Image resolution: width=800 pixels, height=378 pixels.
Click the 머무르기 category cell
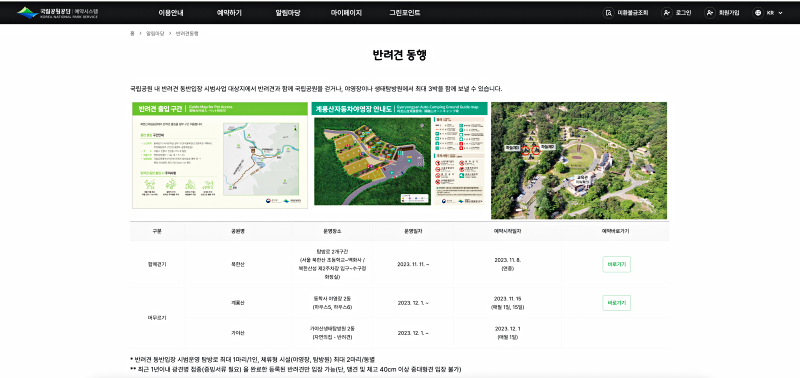pyautogui.click(x=157, y=318)
